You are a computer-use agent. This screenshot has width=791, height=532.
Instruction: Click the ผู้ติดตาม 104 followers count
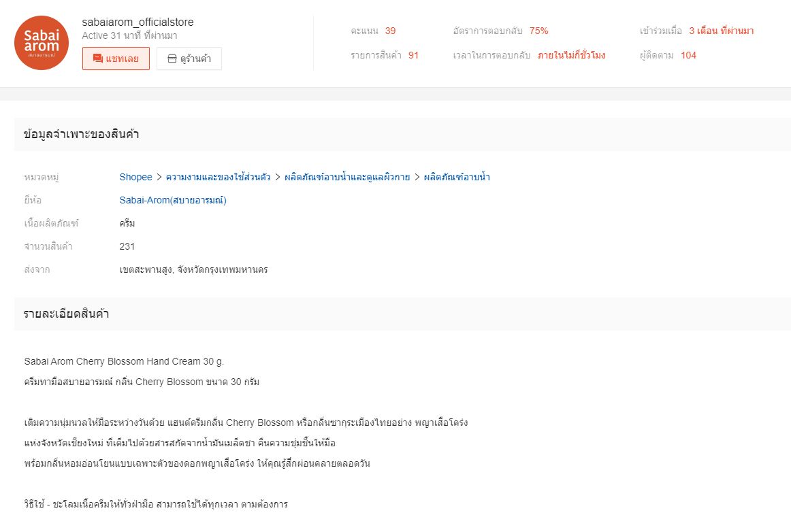coord(688,55)
